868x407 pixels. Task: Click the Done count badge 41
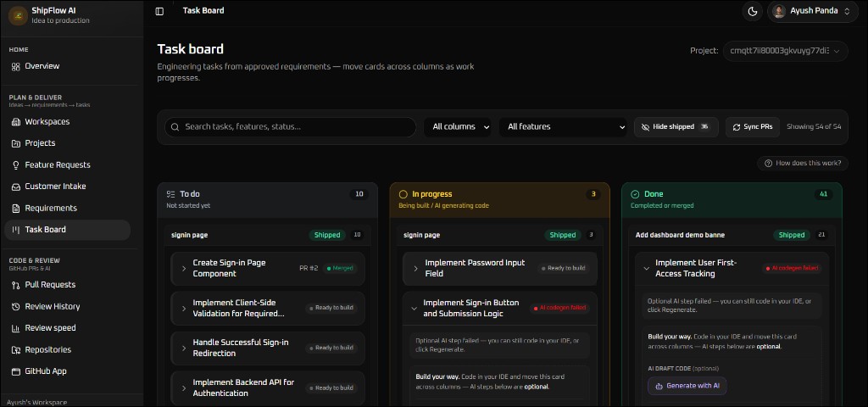coord(823,194)
